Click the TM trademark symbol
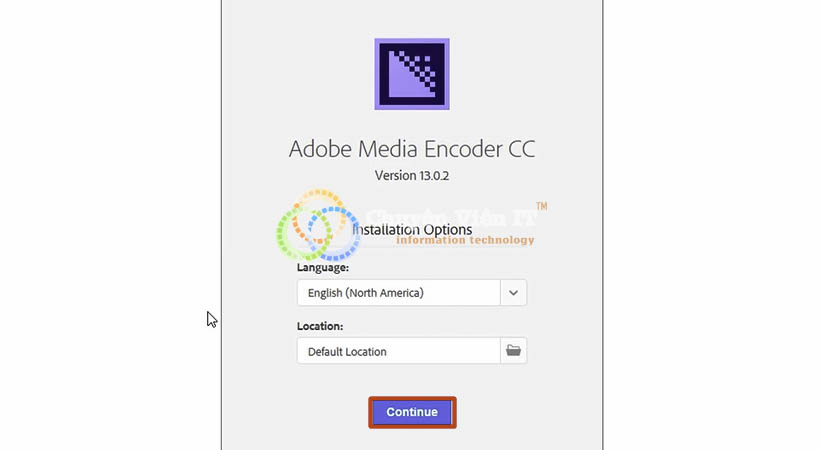This screenshot has width=820, height=450. 541,206
